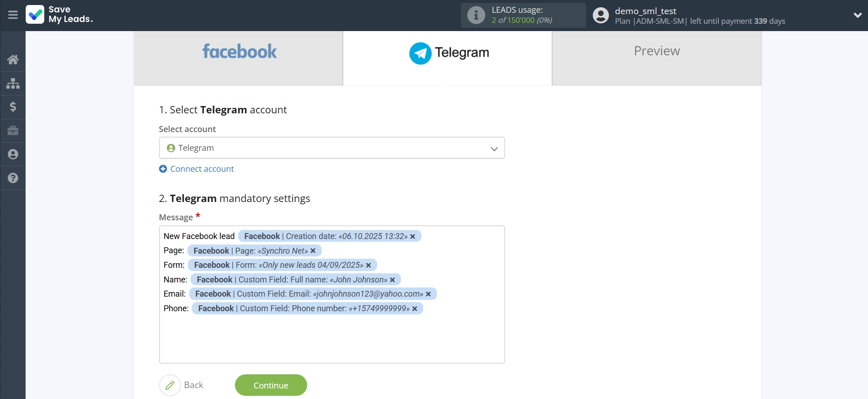Delete the Email custom field tag
The height and width of the screenshot is (399, 868).
coord(428,294)
